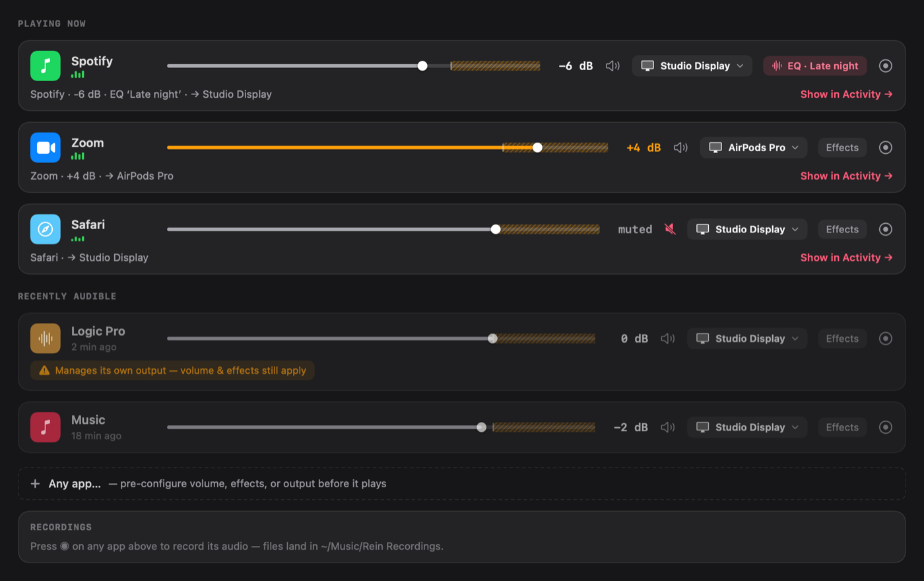This screenshot has height=581, width=924.
Task: Open Effects for Safari
Action: tap(842, 230)
